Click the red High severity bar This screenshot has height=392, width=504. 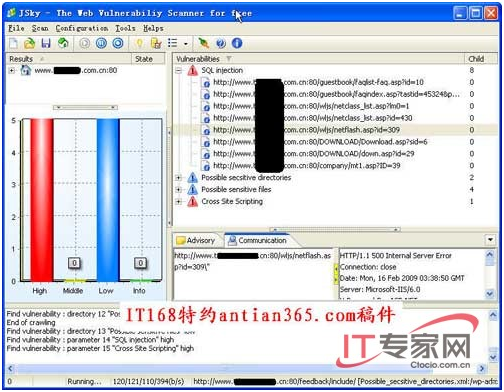[x=42, y=200]
